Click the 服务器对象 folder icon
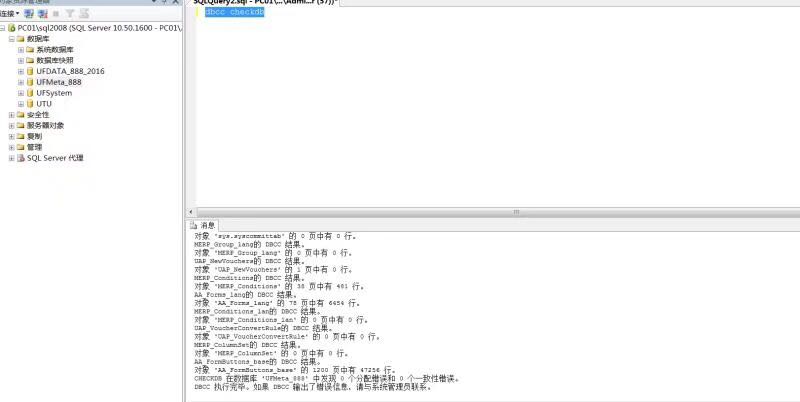 coord(20,125)
